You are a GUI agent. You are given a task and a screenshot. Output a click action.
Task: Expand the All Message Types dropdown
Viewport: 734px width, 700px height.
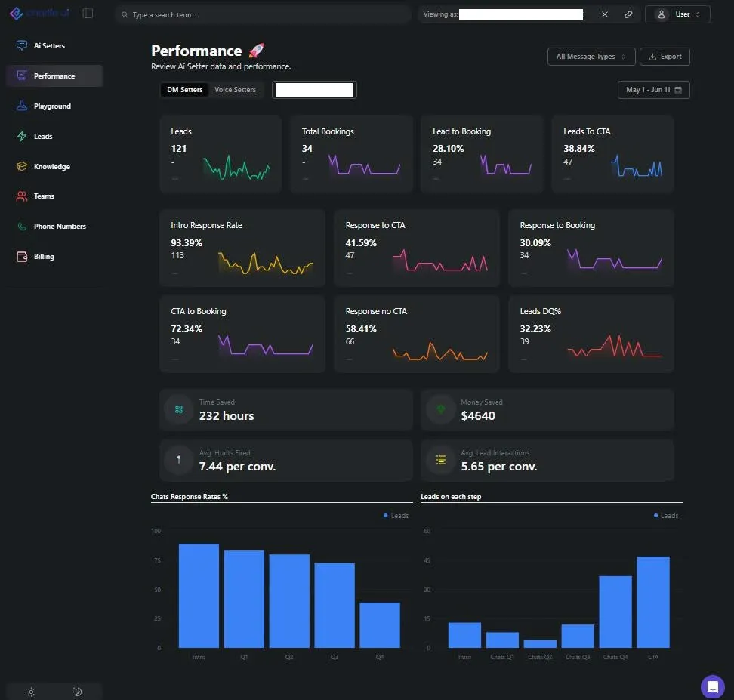[x=591, y=57]
